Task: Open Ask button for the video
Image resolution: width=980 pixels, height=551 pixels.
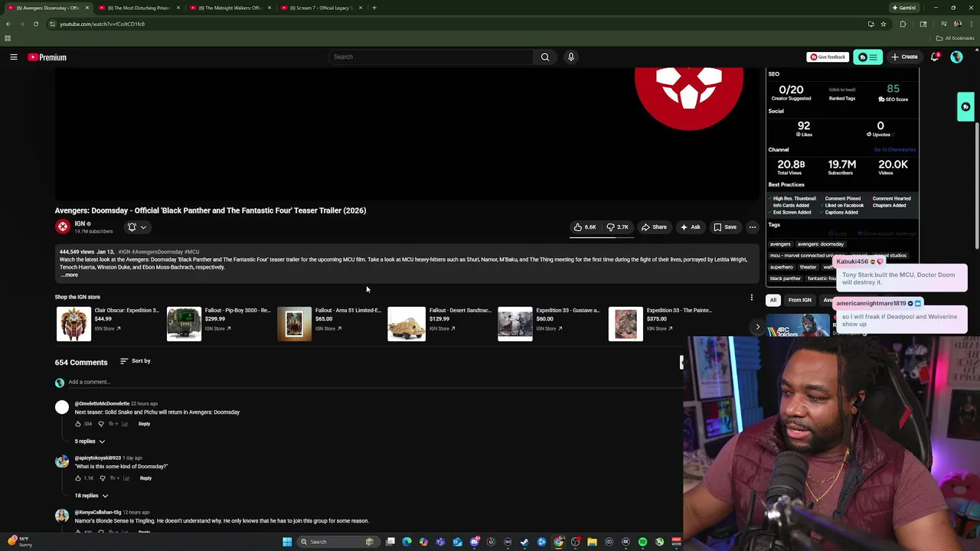Action: (x=690, y=227)
